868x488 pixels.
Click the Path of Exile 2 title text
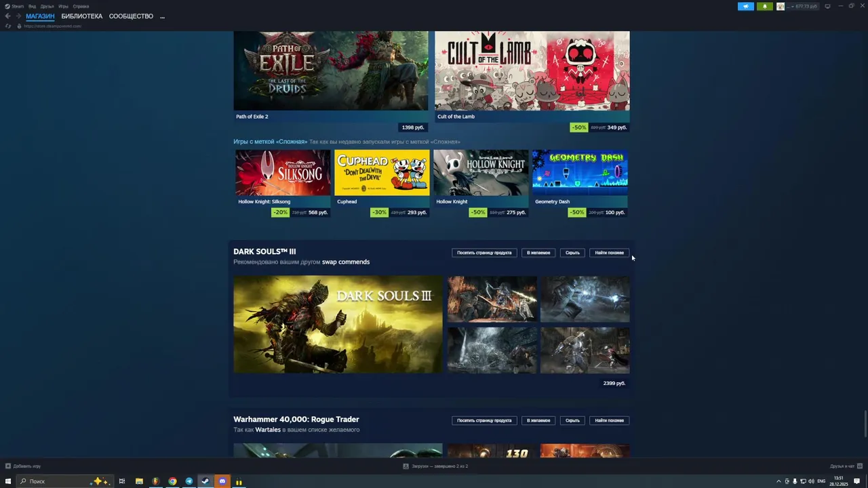(x=252, y=117)
